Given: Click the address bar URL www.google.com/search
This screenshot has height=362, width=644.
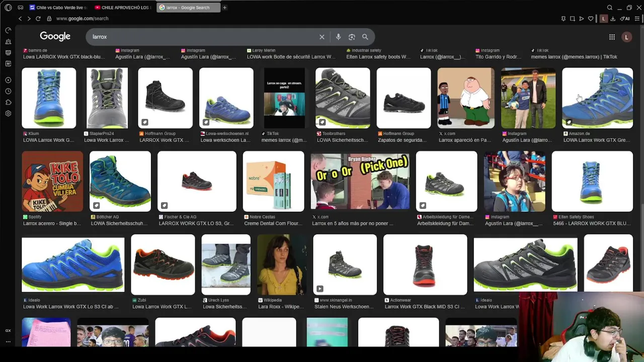Looking at the screenshot, I should tap(83, 19).
